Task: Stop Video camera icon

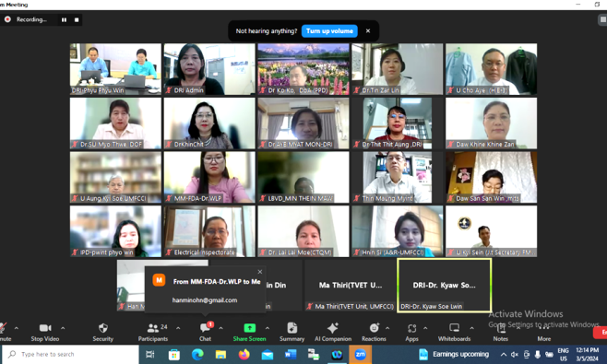Action: coord(45,328)
